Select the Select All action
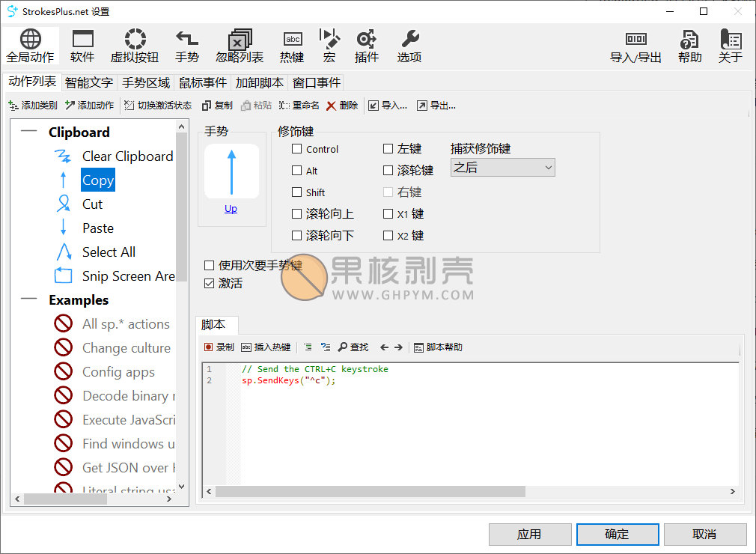 coord(109,252)
